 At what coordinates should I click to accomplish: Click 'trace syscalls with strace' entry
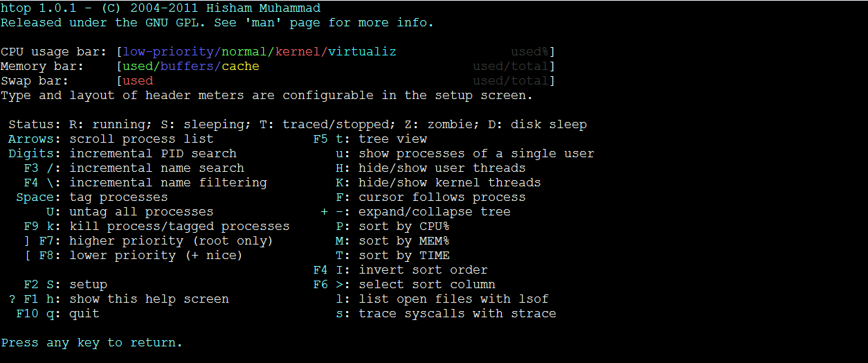coord(457,314)
